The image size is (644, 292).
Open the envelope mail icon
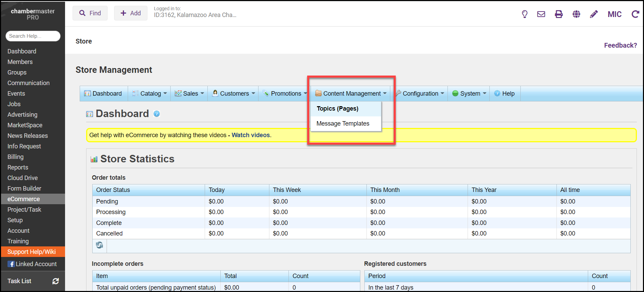[541, 14]
